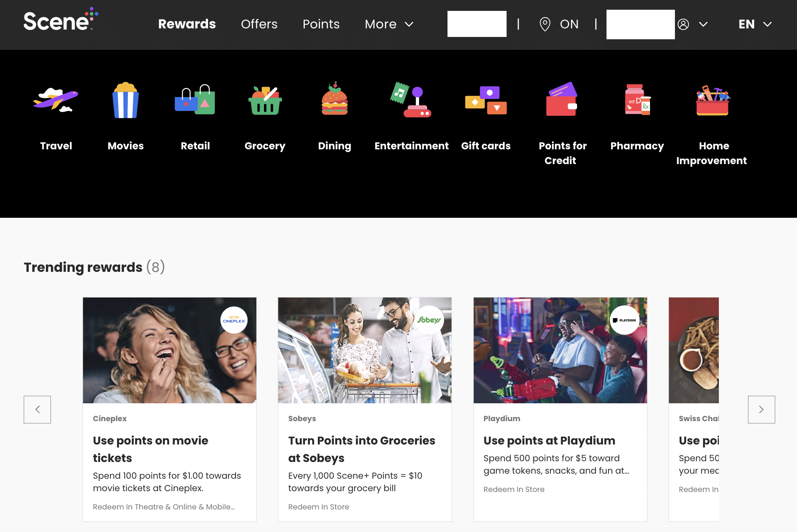Click the Points for Credit wallet icon

pos(562,100)
